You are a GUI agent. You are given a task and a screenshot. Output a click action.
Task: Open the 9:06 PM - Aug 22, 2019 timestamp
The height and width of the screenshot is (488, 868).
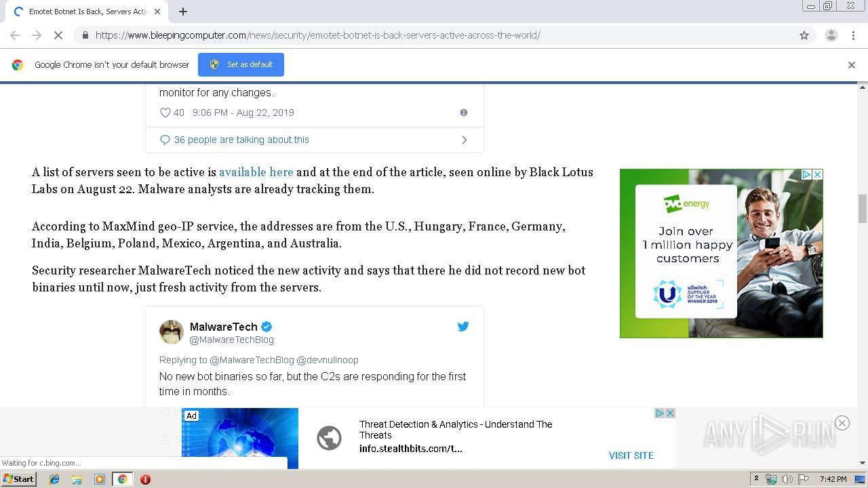(x=243, y=113)
